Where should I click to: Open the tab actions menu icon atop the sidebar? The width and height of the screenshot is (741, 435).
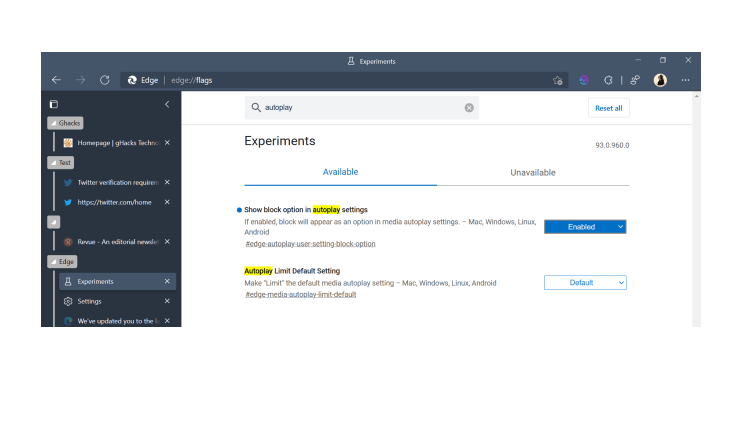pyautogui.click(x=54, y=104)
